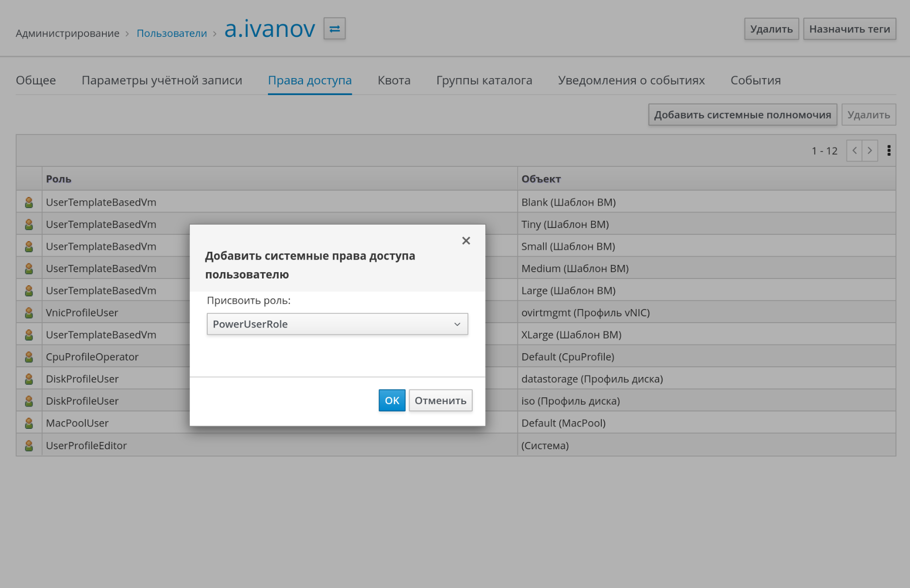Click user icon in UserProfileEditor row
Image resolution: width=910 pixels, height=588 pixels.
[29, 445]
